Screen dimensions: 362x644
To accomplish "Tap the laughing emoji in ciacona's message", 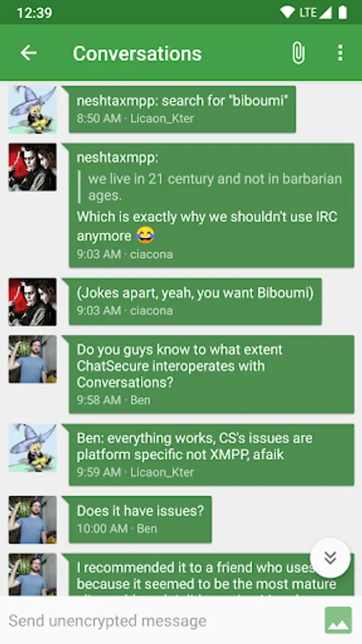I will (x=145, y=235).
